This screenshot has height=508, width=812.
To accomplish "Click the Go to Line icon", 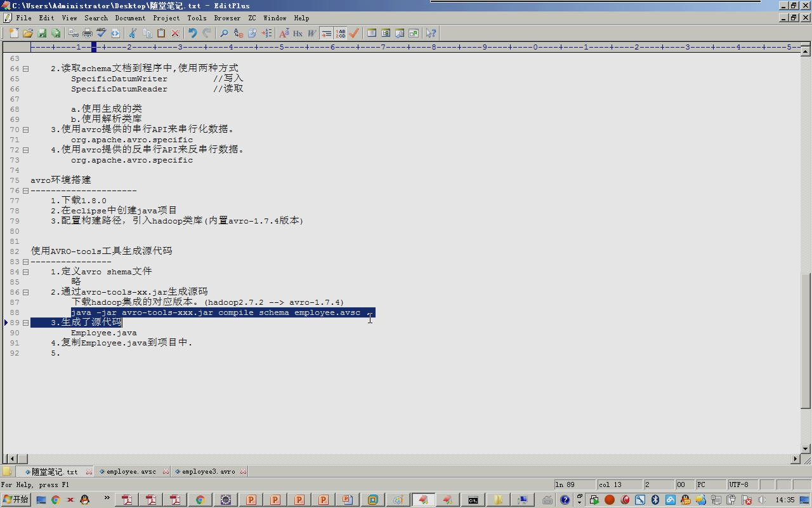I will (x=266, y=33).
